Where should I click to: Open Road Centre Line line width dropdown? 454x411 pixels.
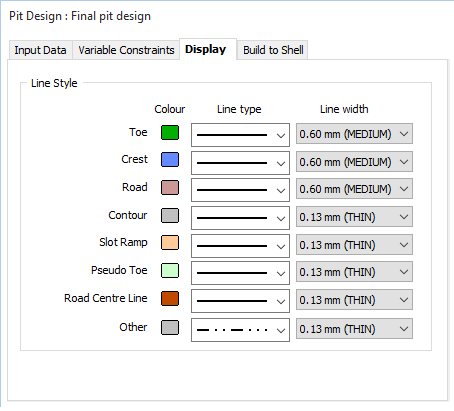tap(354, 300)
